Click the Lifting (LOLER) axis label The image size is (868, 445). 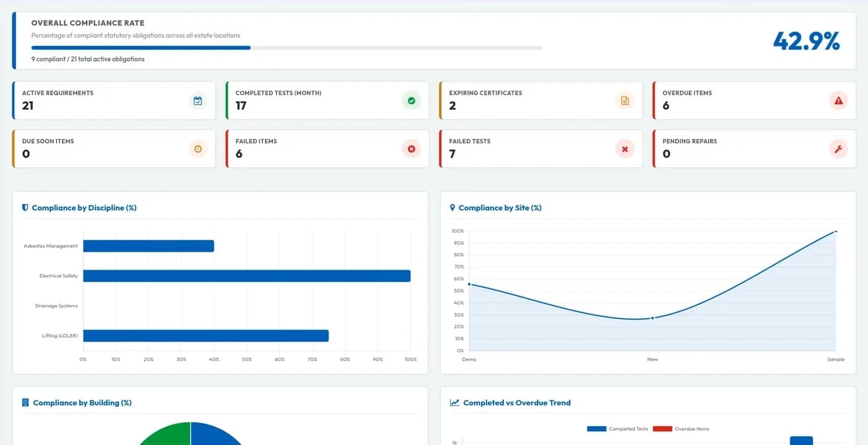tap(60, 336)
